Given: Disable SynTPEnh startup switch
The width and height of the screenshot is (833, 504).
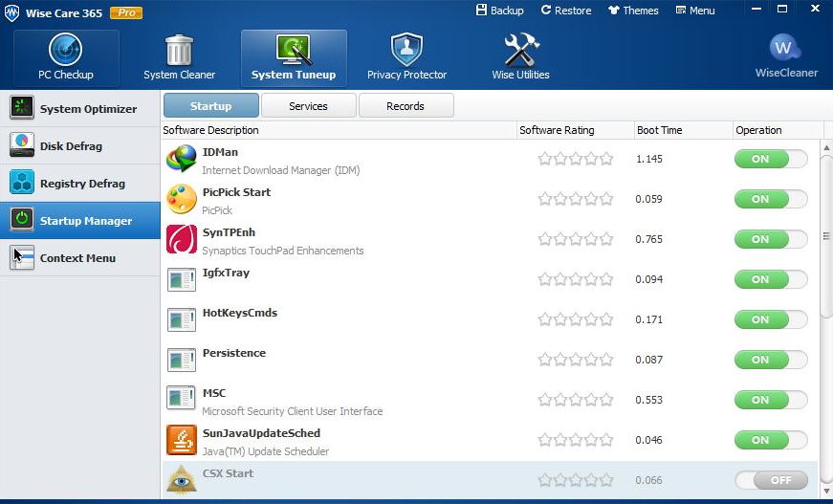Looking at the screenshot, I should tap(771, 239).
